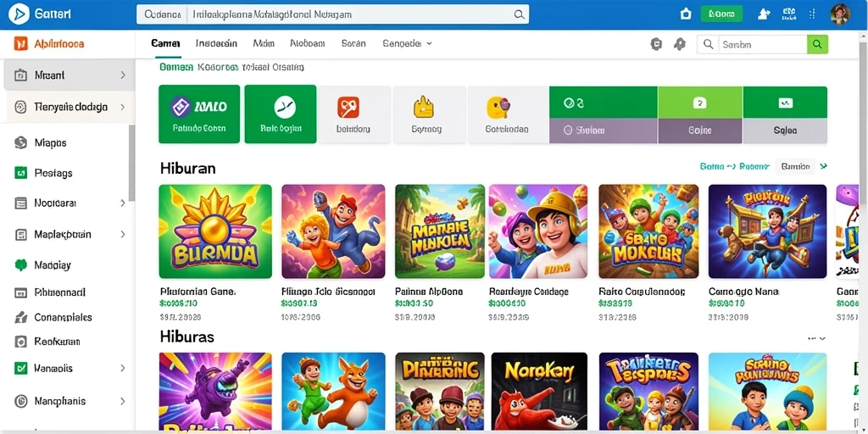The image size is (868, 434).
Task: Click the green button in top bar
Action: click(721, 14)
